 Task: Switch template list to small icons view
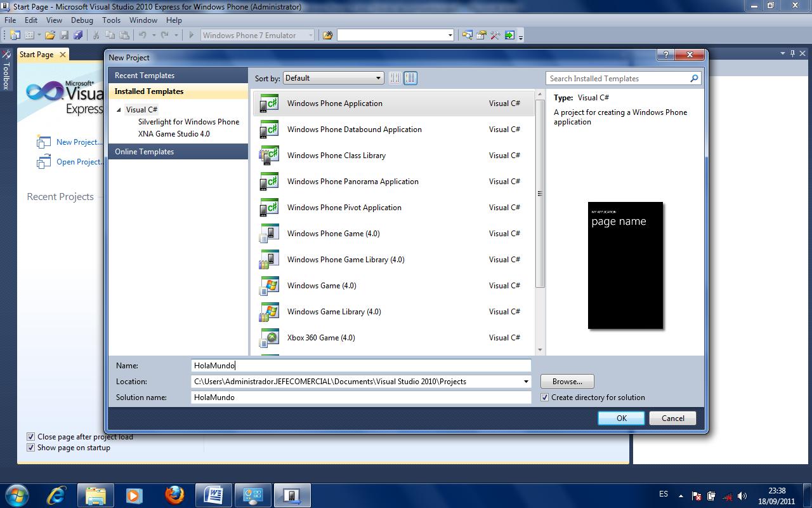coord(395,78)
